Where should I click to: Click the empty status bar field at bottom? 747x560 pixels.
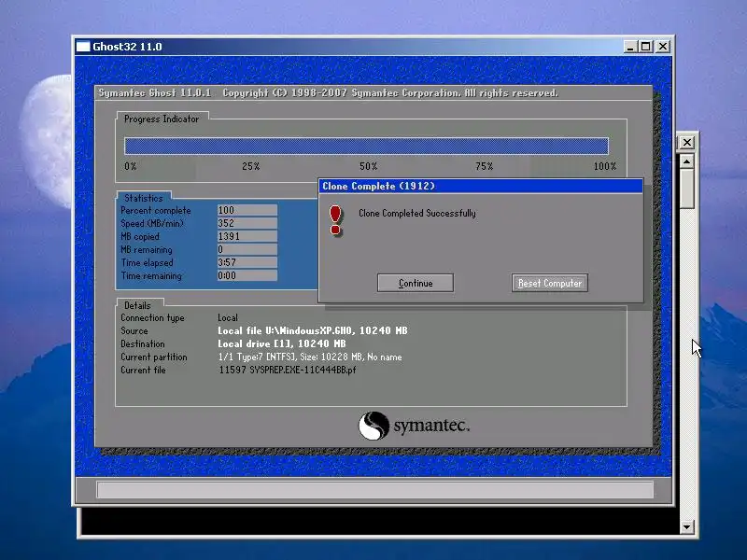point(375,489)
